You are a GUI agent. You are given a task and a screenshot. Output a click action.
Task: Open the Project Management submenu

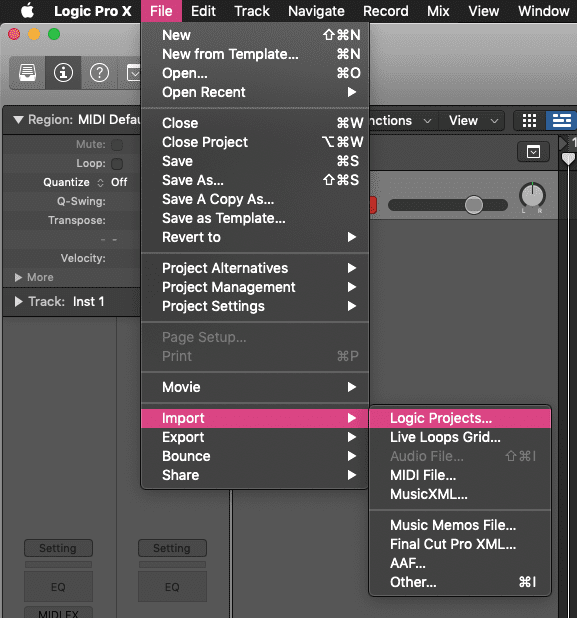click(x=255, y=287)
